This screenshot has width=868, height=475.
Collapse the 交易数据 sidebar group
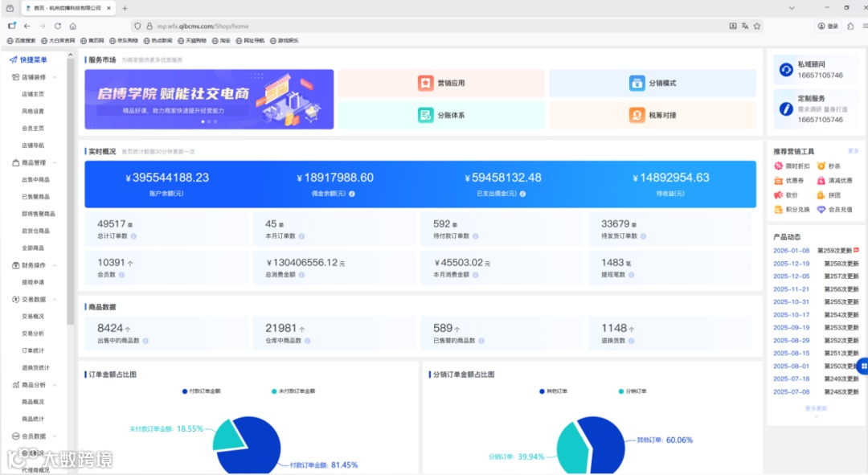pyautogui.click(x=55, y=300)
